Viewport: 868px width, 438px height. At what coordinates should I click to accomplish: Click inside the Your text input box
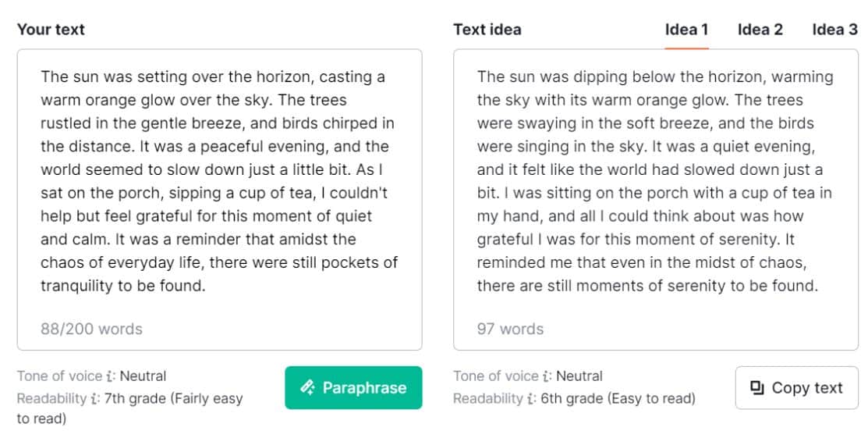(x=219, y=181)
